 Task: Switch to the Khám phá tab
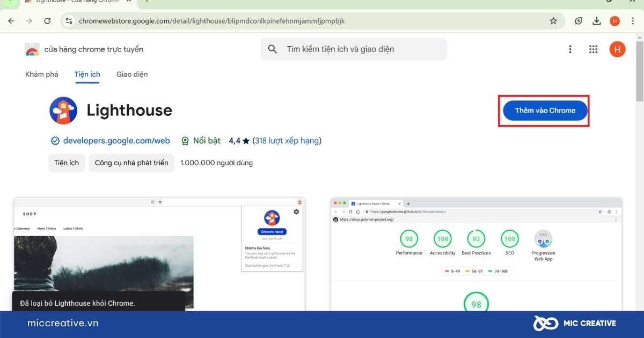[x=42, y=74]
